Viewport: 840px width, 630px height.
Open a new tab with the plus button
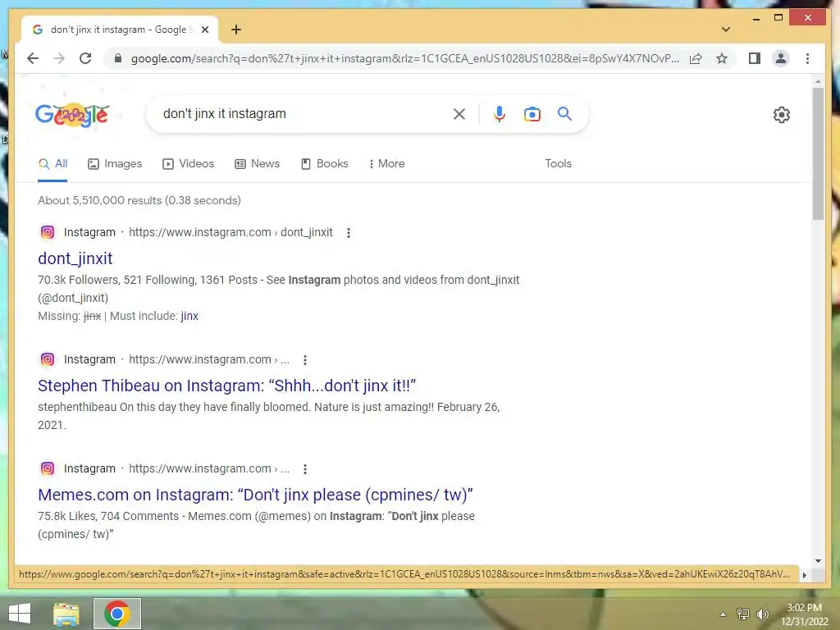click(x=236, y=30)
